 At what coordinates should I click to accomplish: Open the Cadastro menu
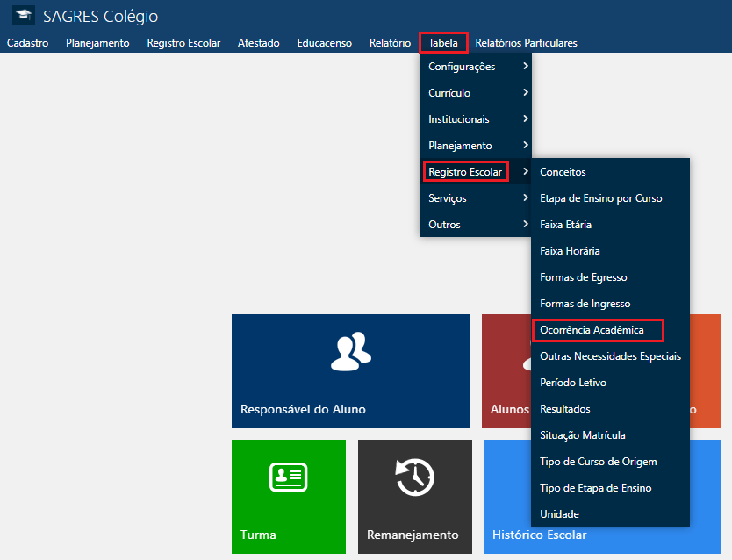tap(27, 43)
